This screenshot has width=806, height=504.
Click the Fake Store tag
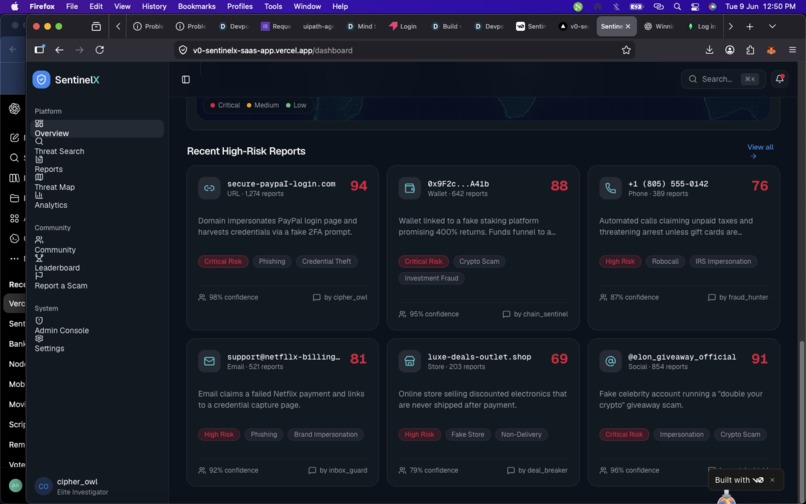click(x=467, y=435)
